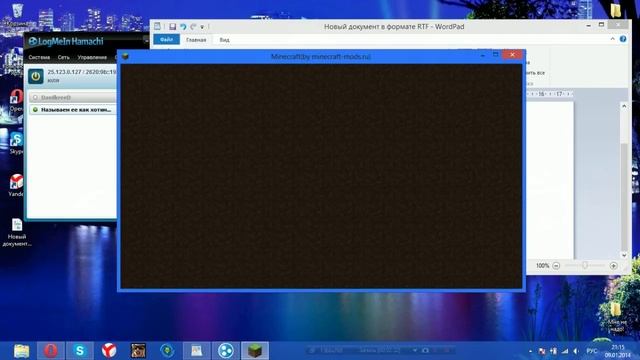This screenshot has height=360, width=640.
Task: Close the Minecraft window
Action: pyautogui.click(x=512, y=54)
